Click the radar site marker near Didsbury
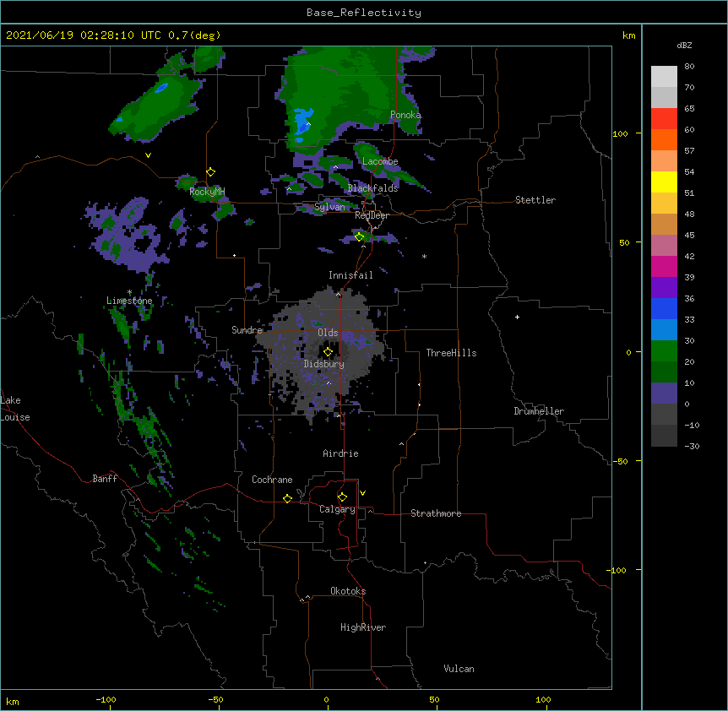Image resolution: width=728 pixels, height=711 pixels. 328,352
